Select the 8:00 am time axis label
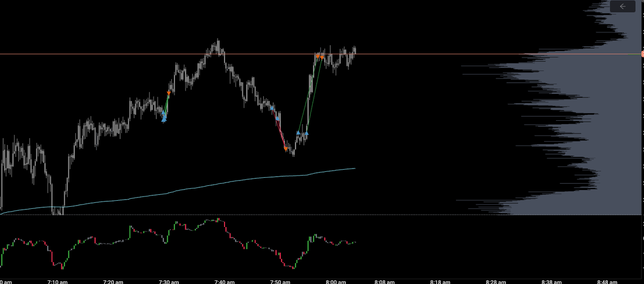 tap(335, 282)
